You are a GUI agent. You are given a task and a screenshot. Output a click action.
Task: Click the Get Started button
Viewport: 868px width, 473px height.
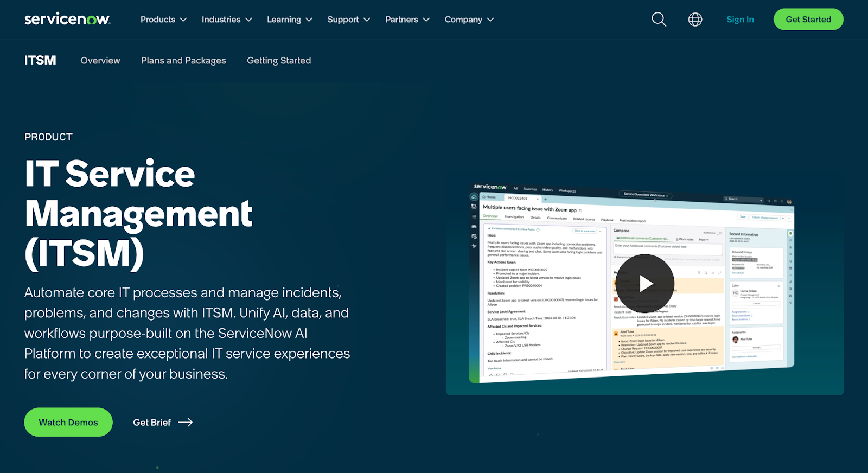pyautogui.click(x=808, y=20)
